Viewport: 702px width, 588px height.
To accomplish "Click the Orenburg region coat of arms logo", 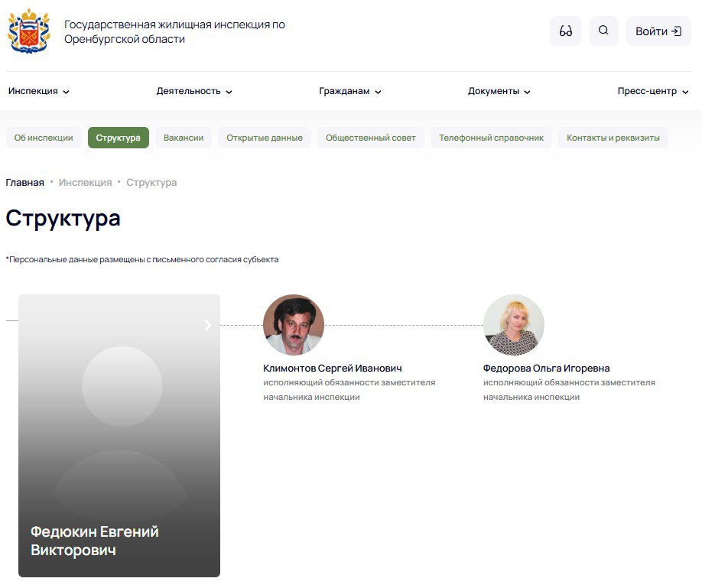I will click(28, 31).
